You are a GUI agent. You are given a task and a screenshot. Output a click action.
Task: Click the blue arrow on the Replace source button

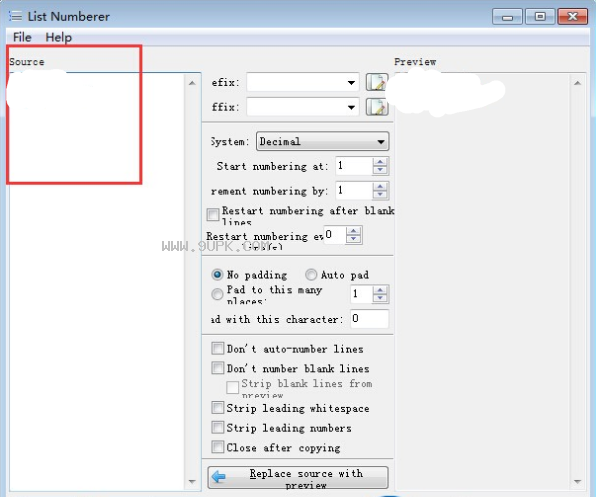pyautogui.click(x=219, y=476)
